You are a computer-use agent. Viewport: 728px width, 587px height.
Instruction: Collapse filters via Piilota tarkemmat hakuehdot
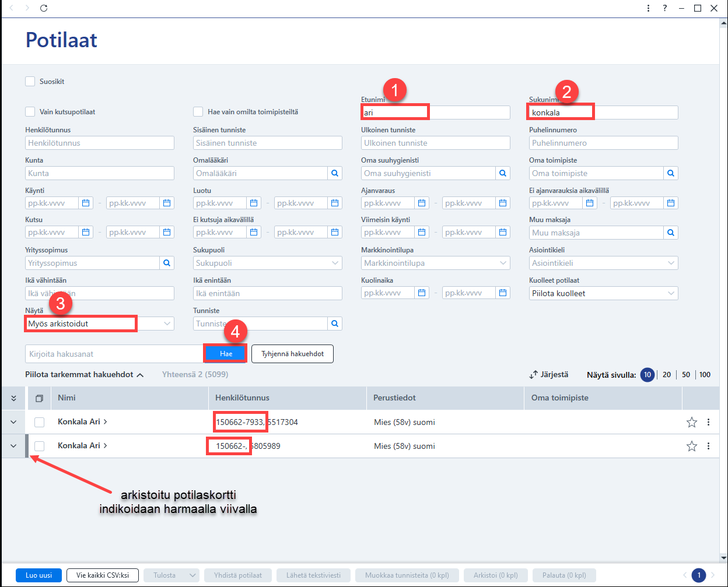coord(85,374)
